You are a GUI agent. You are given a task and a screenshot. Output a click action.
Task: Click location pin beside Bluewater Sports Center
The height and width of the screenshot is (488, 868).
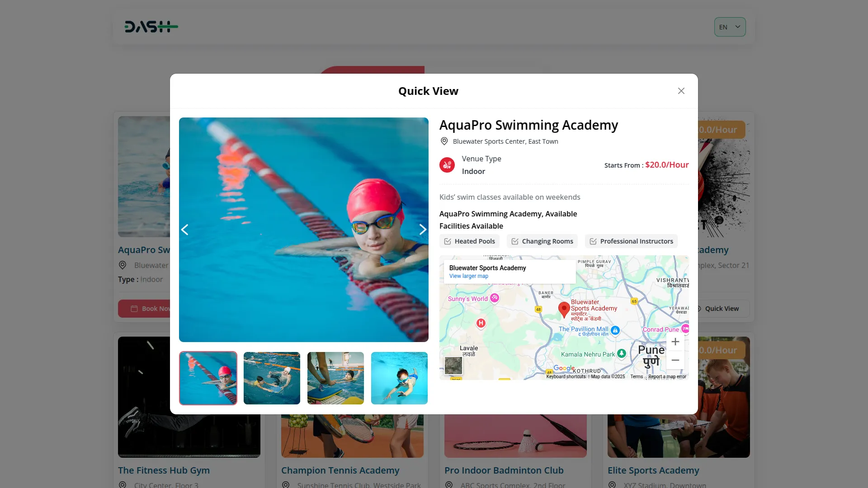point(444,141)
